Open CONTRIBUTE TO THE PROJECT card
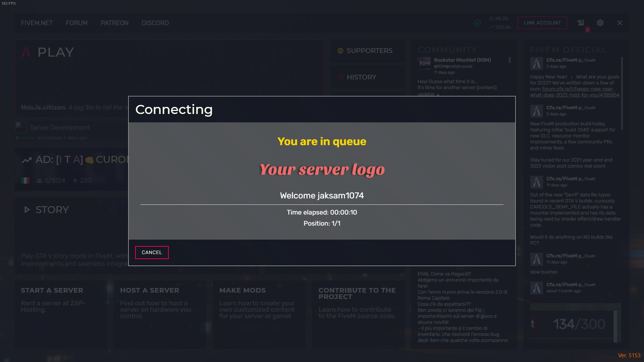 (358, 315)
